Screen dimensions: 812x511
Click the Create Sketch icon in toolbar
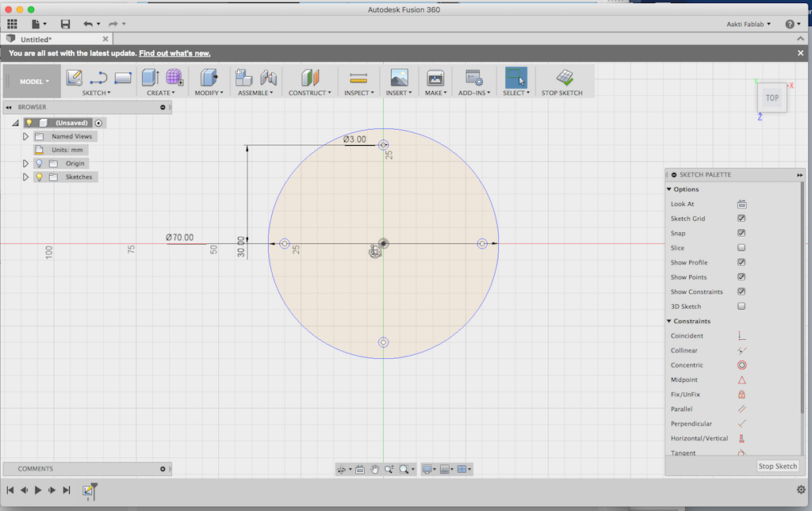tap(75, 78)
